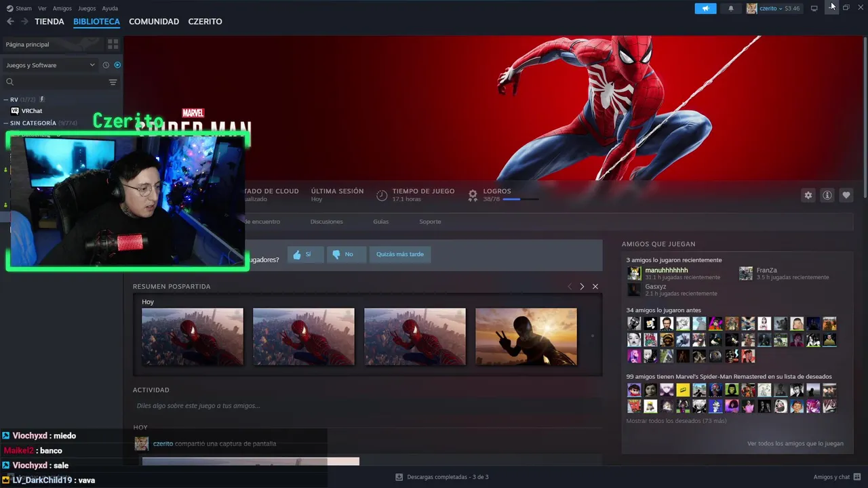Click the czerito name in activity
The width and height of the screenshot is (868, 488).
163,443
